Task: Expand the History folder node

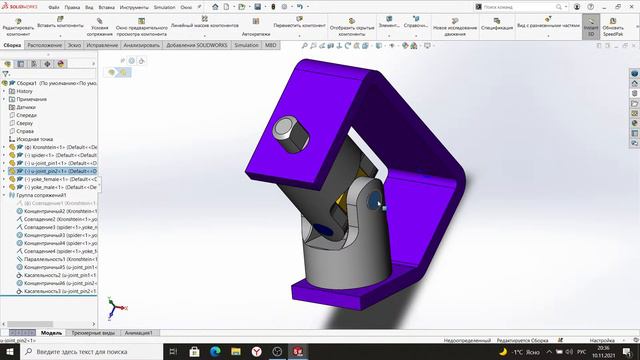Action: pos(4,91)
